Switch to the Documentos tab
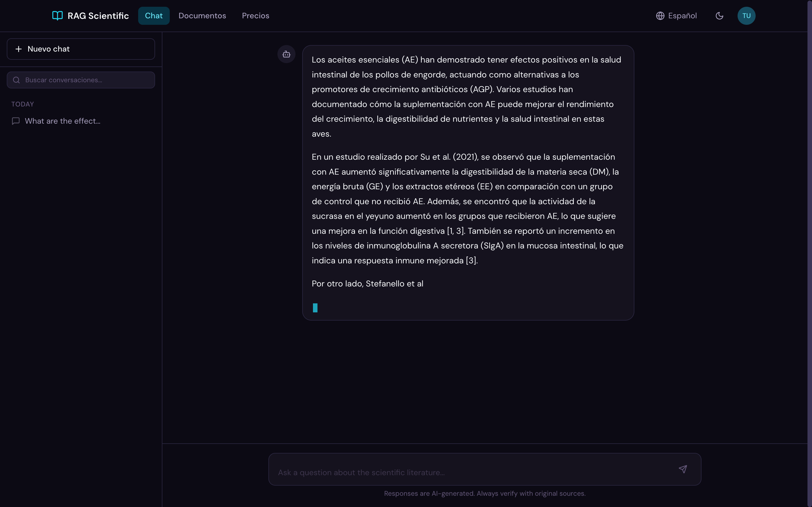 point(202,15)
